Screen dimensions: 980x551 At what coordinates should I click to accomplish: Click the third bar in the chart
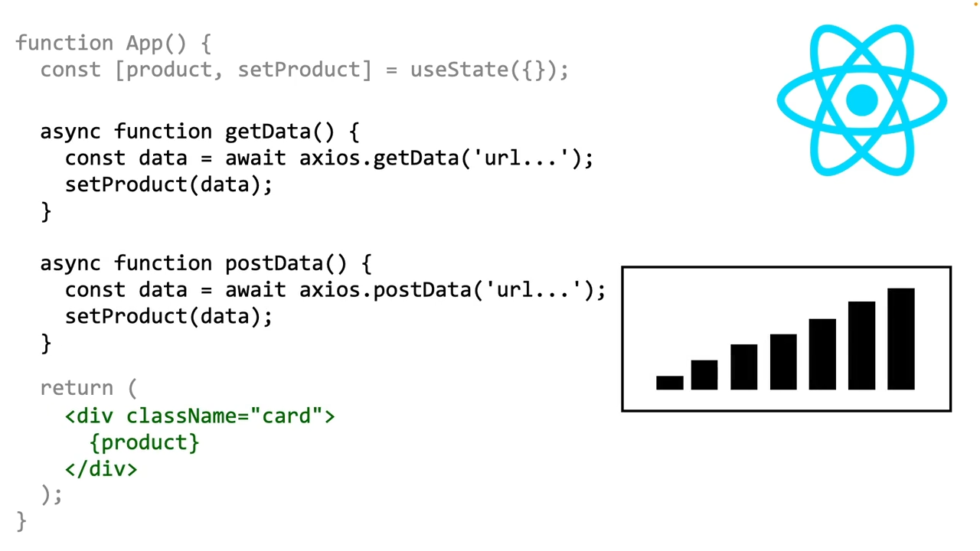click(x=744, y=367)
